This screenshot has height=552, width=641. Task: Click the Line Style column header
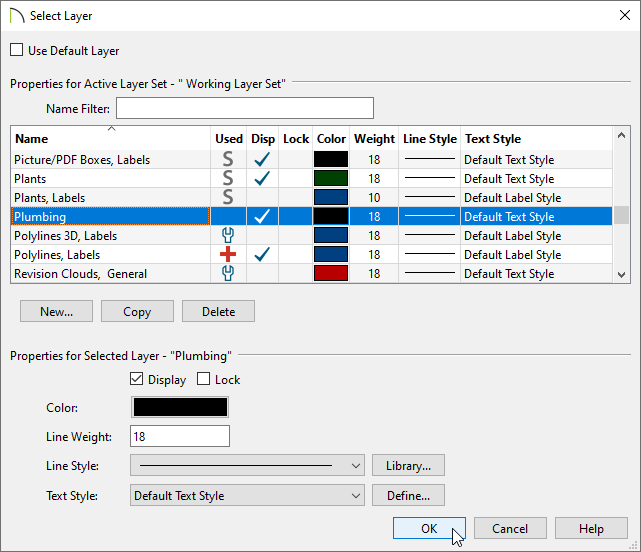(x=430, y=139)
